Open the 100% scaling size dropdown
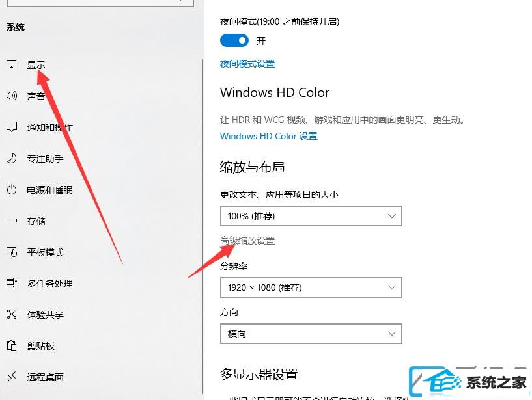The image size is (532, 400). pyautogui.click(x=311, y=216)
